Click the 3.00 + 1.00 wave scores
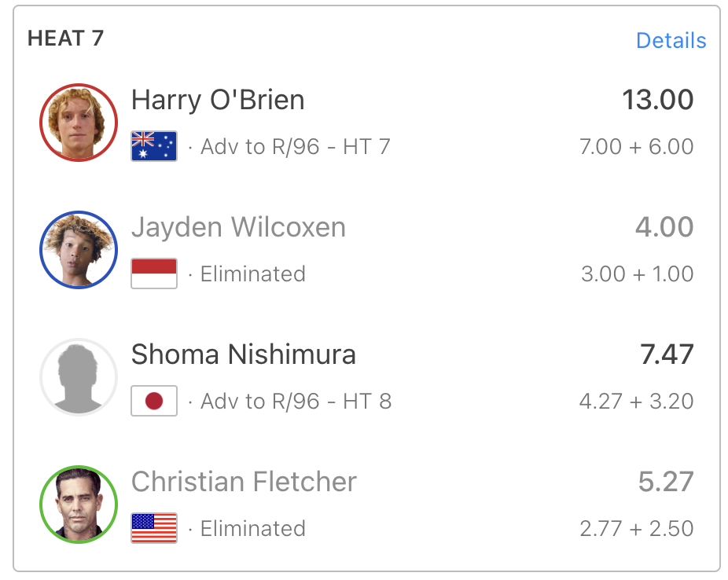The image size is (728, 580). coord(637,274)
